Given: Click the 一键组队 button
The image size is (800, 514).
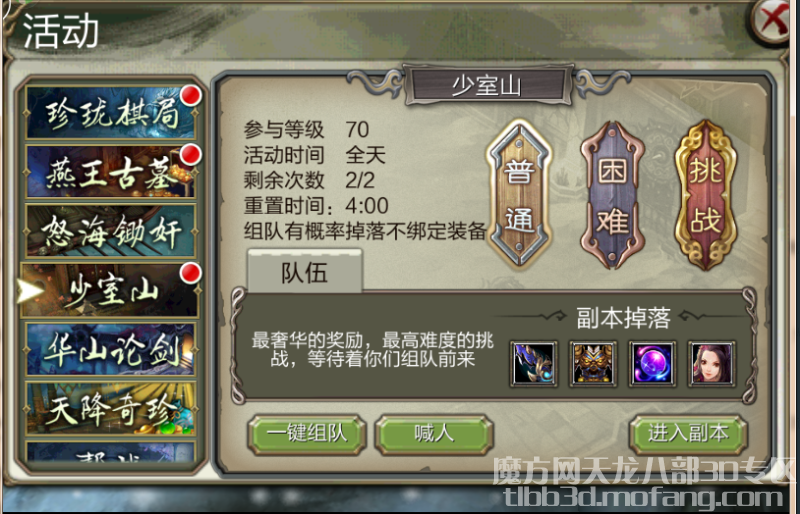Looking at the screenshot, I should (x=307, y=434).
